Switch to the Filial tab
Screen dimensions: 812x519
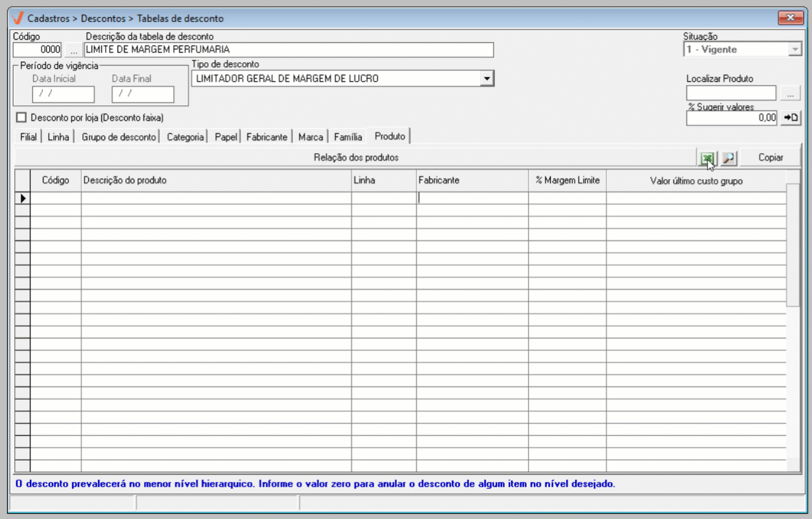tap(29, 137)
